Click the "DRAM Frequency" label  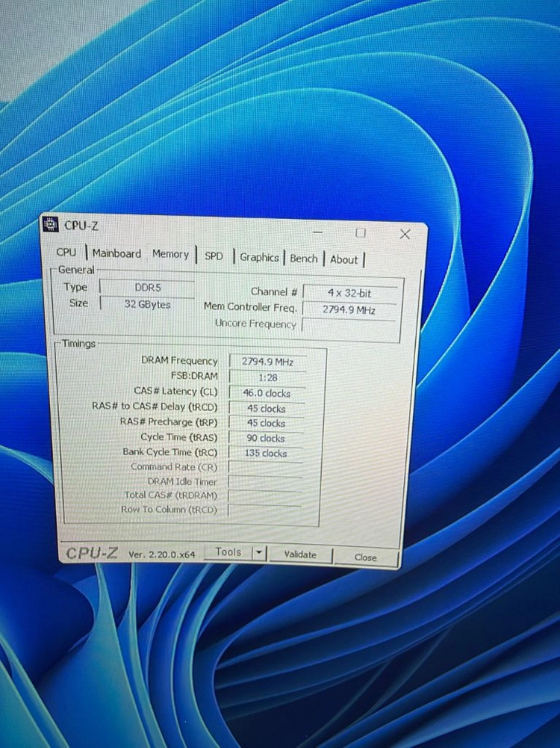tap(179, 360)
